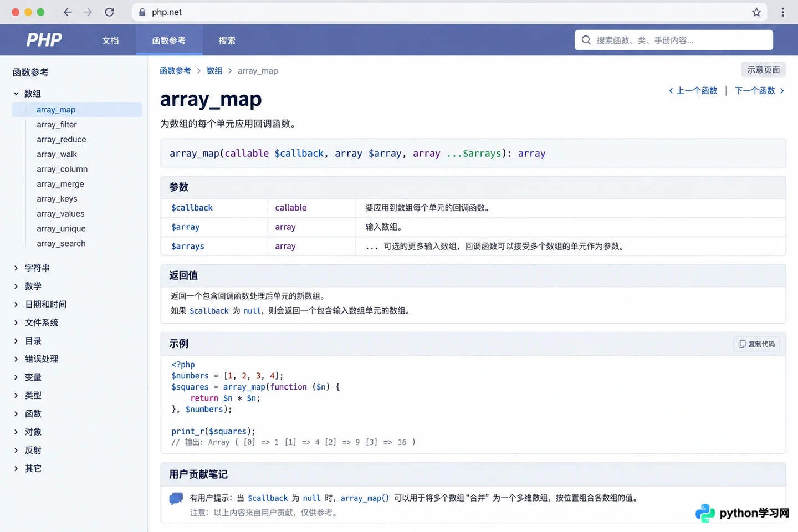Click the left chevron beside 上一个函数
The height and width of the screenshot is (532, 798).
coord(671,91)
